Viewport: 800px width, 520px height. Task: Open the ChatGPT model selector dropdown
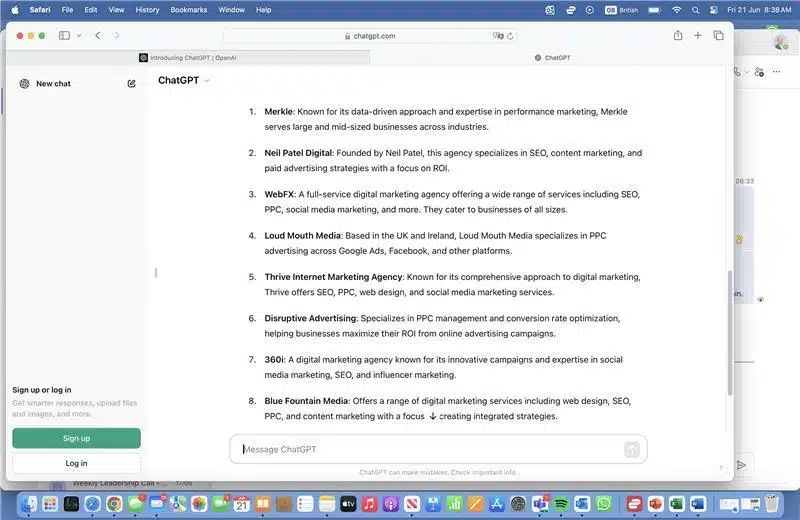(184, 80)
